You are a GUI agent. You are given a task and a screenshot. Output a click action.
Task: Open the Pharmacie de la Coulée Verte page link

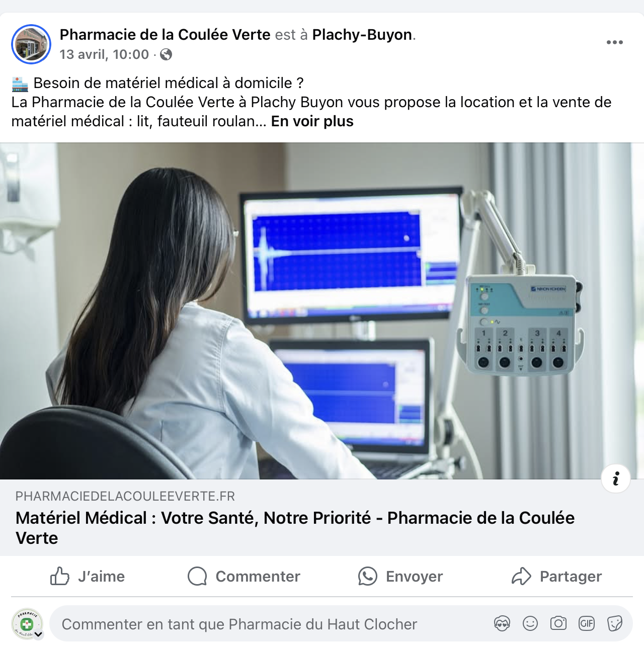click(165, 35)
